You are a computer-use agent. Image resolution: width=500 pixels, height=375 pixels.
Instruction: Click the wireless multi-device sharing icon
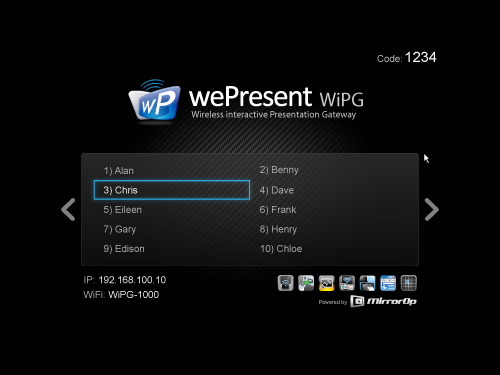(347, 283)
